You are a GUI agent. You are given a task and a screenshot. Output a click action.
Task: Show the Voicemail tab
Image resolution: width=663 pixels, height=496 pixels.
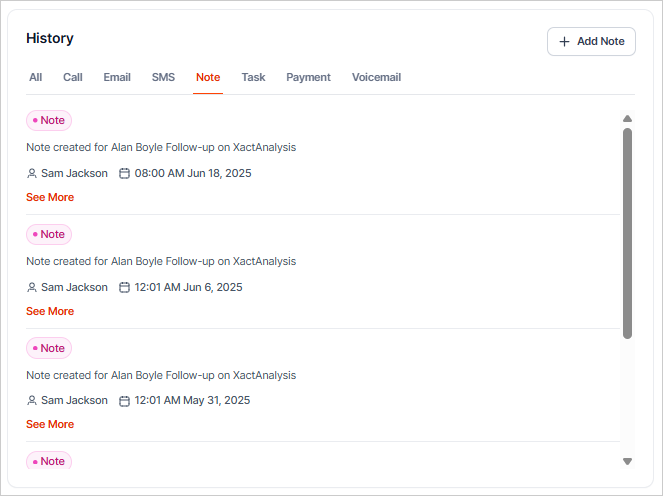pyautogui.click(x=376, y=77)
